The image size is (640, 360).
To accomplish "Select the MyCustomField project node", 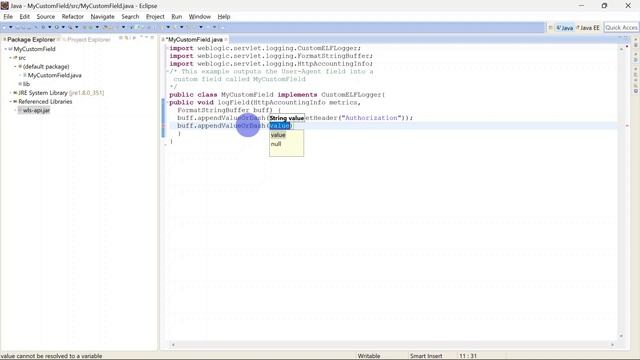I will click(x=34, y=49).
